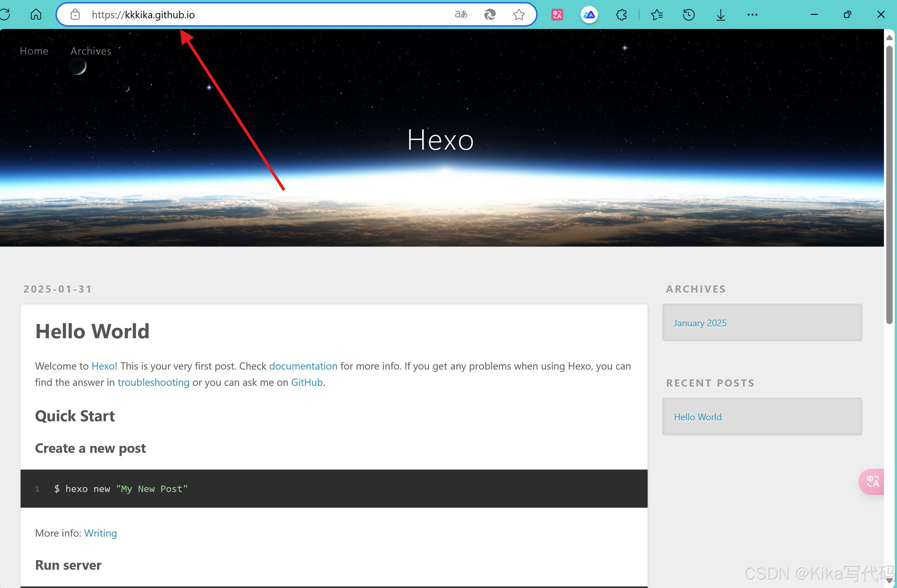Open the Archives nav menu item
This screenshot has width=897, height=588.
pyautogui.click(x=91, y=51)
